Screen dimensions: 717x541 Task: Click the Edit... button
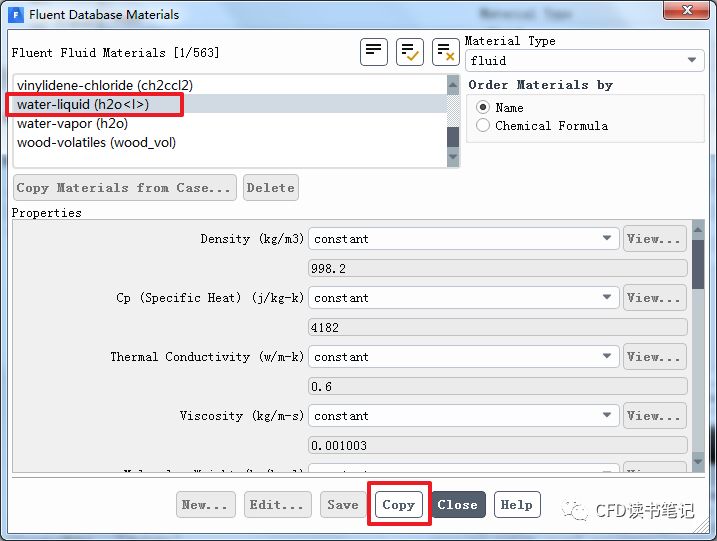[x=278, y=504]
